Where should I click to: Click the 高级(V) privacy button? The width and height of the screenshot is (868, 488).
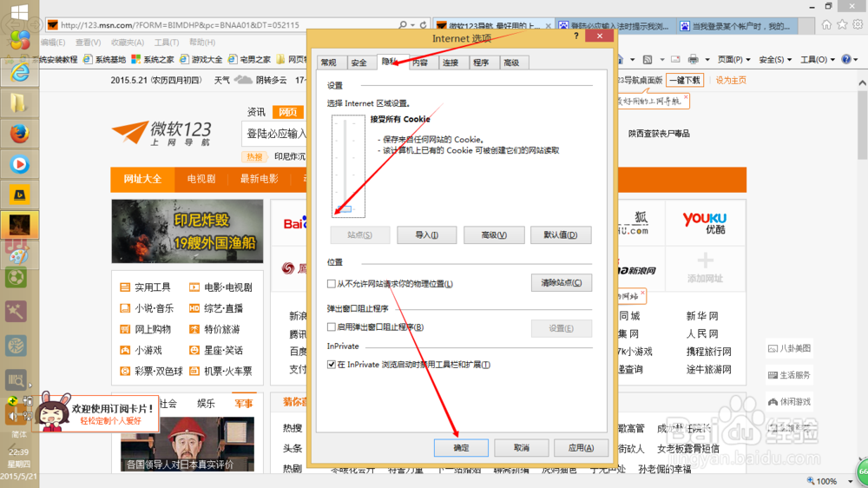[x=494, y=234]
